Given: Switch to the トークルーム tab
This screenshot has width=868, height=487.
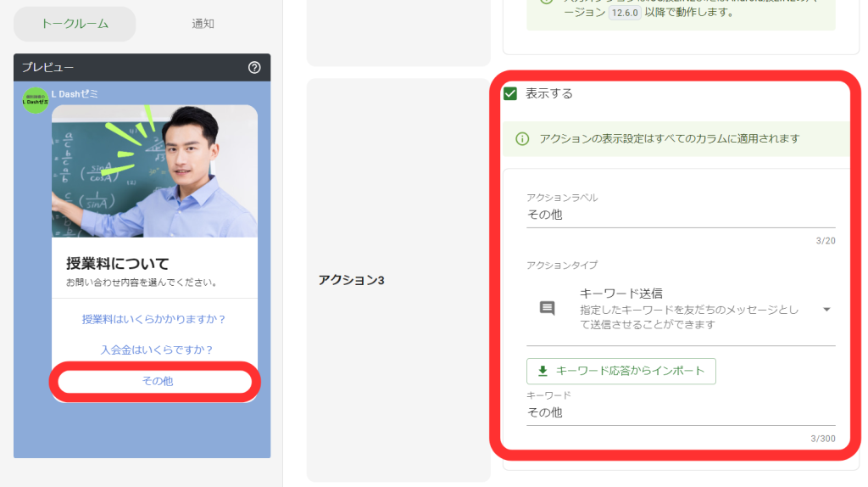Looking at the screenshot, I should tap(75, 24).
